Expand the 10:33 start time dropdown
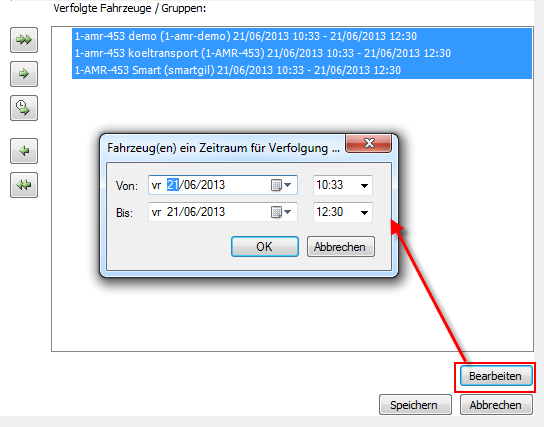 pos(364,186)
